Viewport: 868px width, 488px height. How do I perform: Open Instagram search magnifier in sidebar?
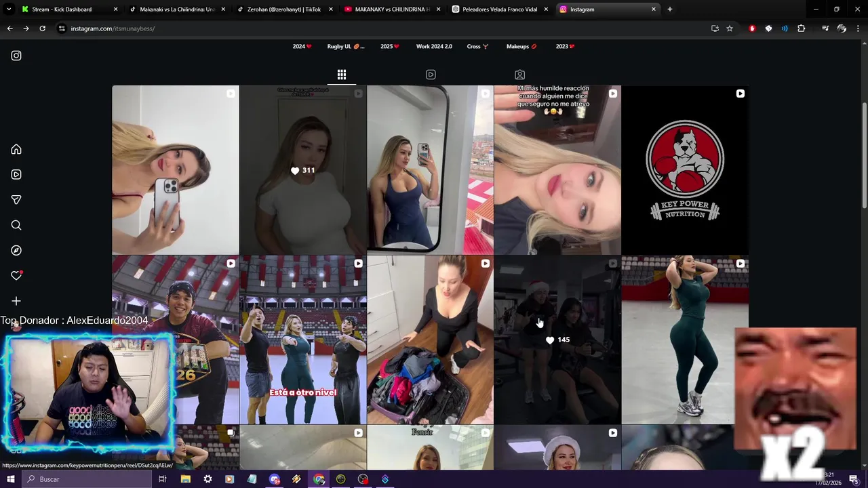click(16, 225)
